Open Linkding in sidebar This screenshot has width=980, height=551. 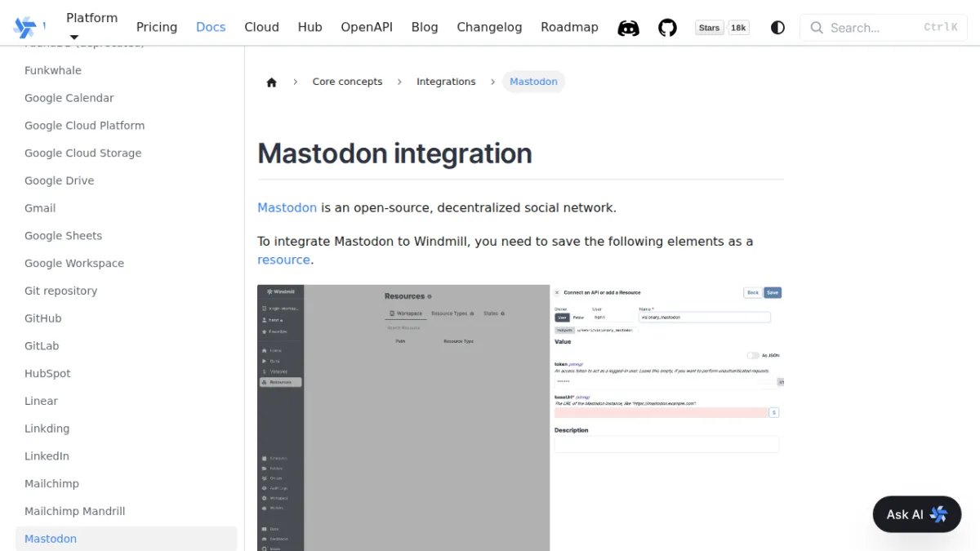tap(47, 429)
